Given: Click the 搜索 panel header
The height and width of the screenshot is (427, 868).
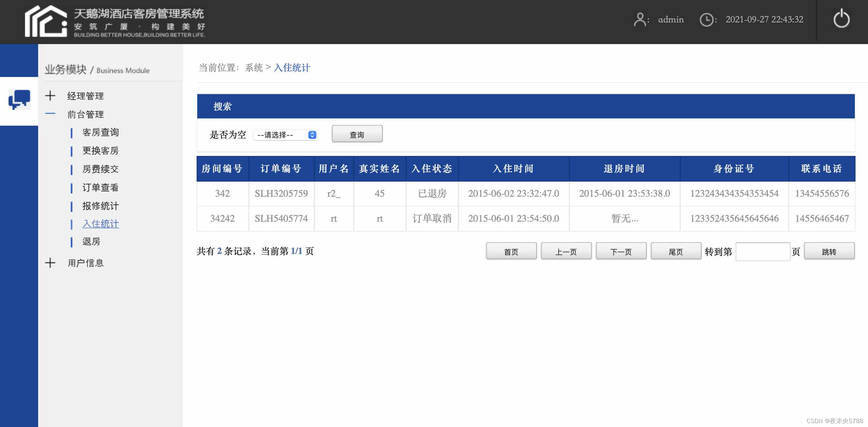Looking at the screenshot, I should [526, 107].
